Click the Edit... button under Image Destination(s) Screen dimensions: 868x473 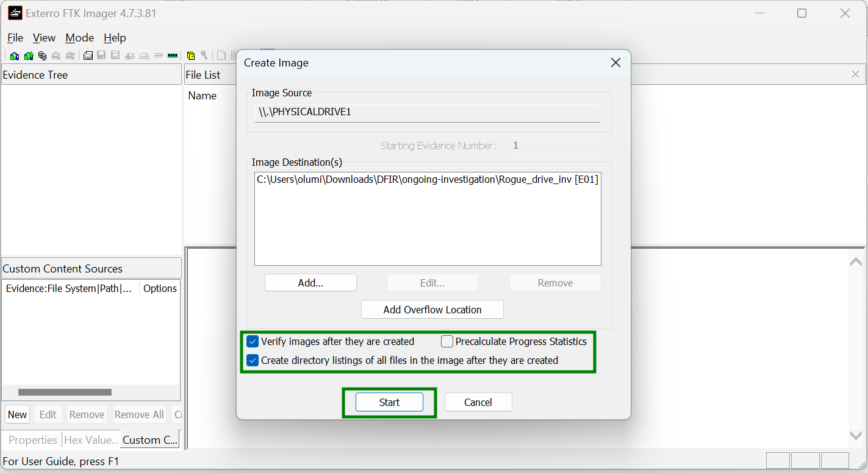click(x=432, y=283)
